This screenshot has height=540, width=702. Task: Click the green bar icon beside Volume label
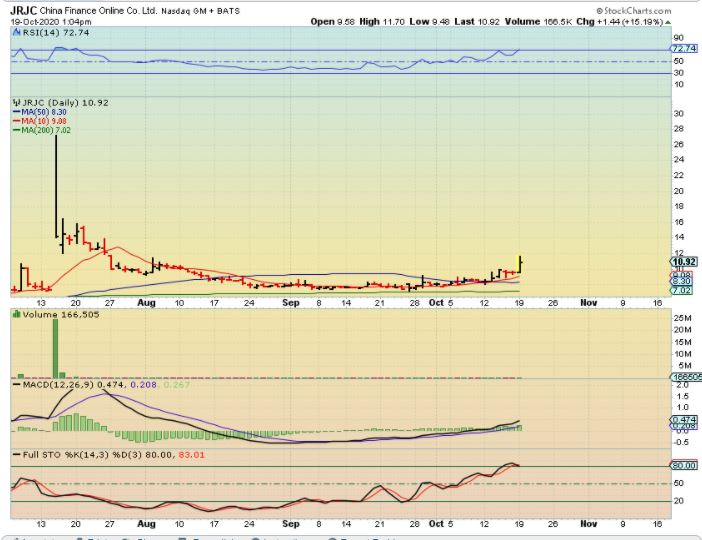coord(17,314)
